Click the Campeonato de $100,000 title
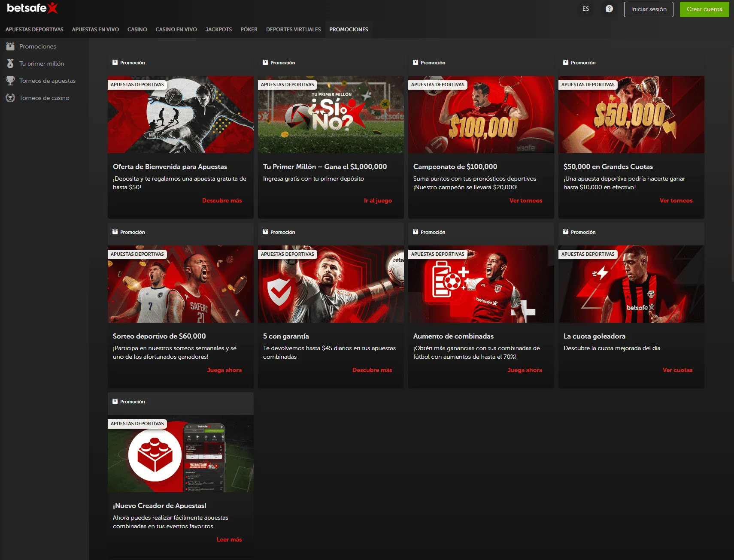Viewport: 734px width, 560px height. click(455, 166)
